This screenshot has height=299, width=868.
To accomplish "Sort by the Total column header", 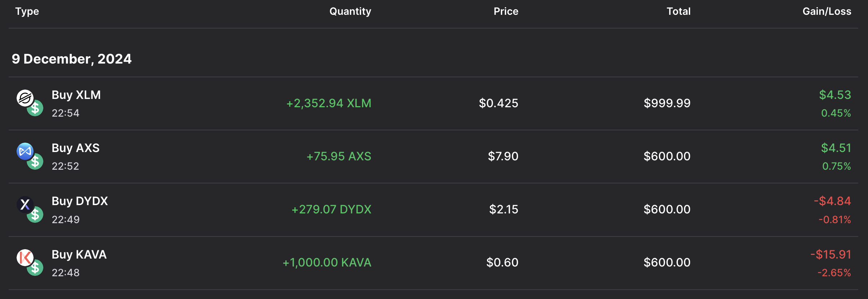I will 678,12.
